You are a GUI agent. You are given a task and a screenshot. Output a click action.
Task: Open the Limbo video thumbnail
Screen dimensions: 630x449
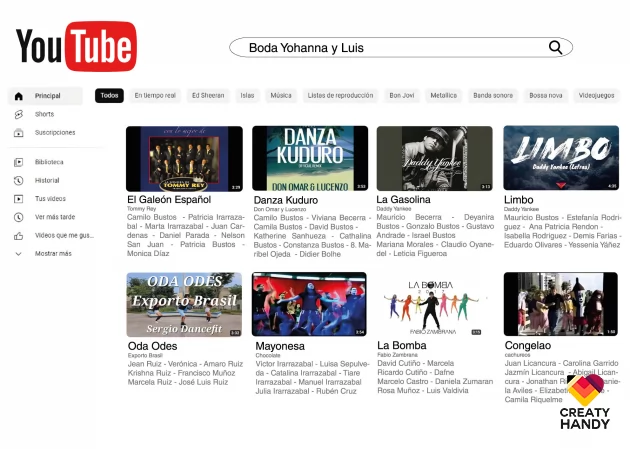pos(561,158)
